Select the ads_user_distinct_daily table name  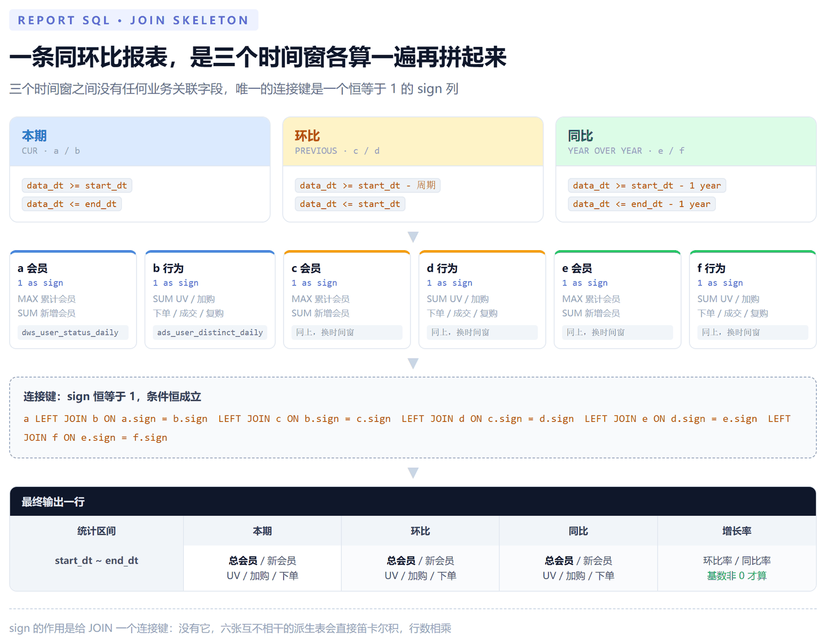(x=210, y=332)
